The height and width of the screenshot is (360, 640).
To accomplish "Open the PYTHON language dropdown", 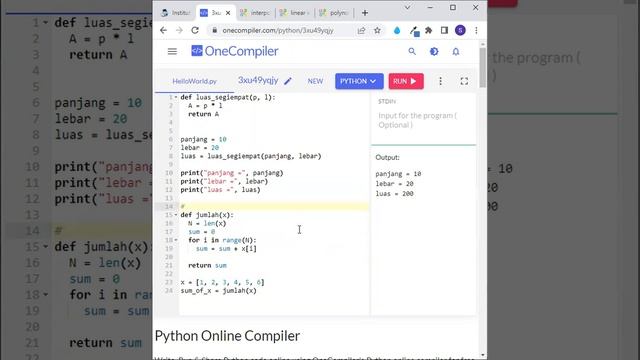I will tap(359, 81).
